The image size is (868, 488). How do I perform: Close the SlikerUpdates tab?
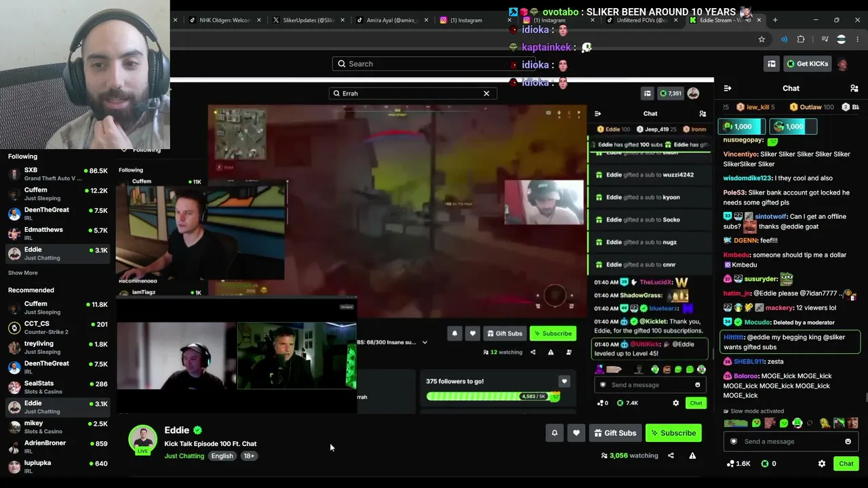343,20
